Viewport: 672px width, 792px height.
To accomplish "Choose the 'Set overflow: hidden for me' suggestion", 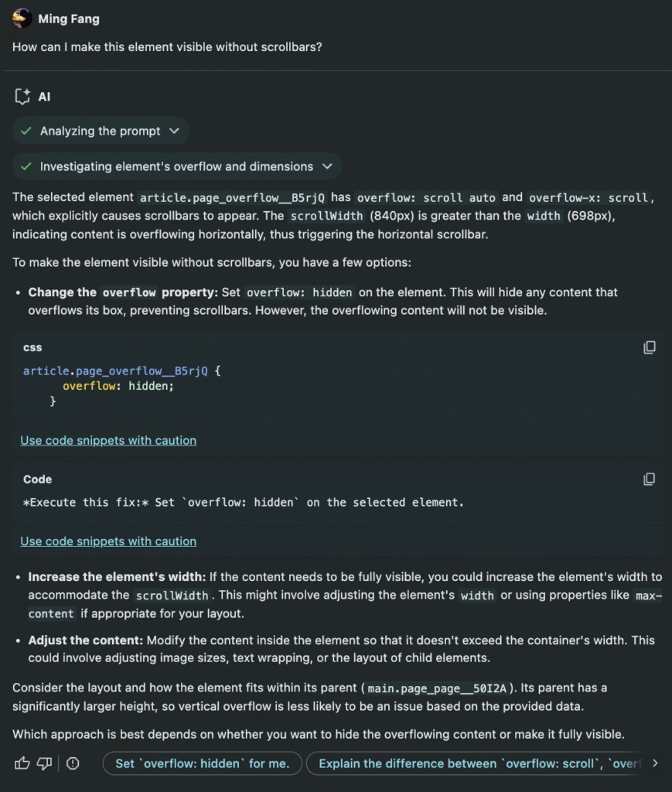I will pyautogui.click(x=202, y=763).
